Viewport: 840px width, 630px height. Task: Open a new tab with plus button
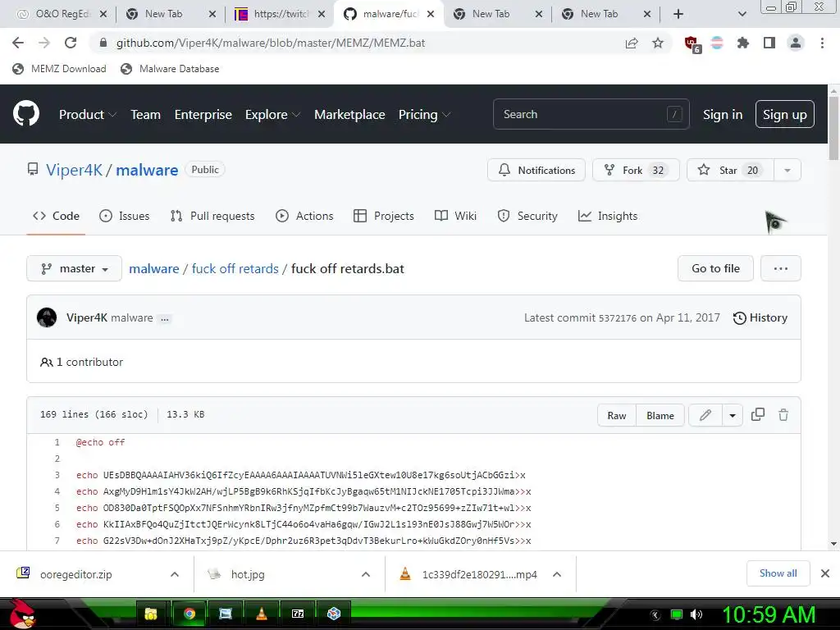[x=678, y=14]
